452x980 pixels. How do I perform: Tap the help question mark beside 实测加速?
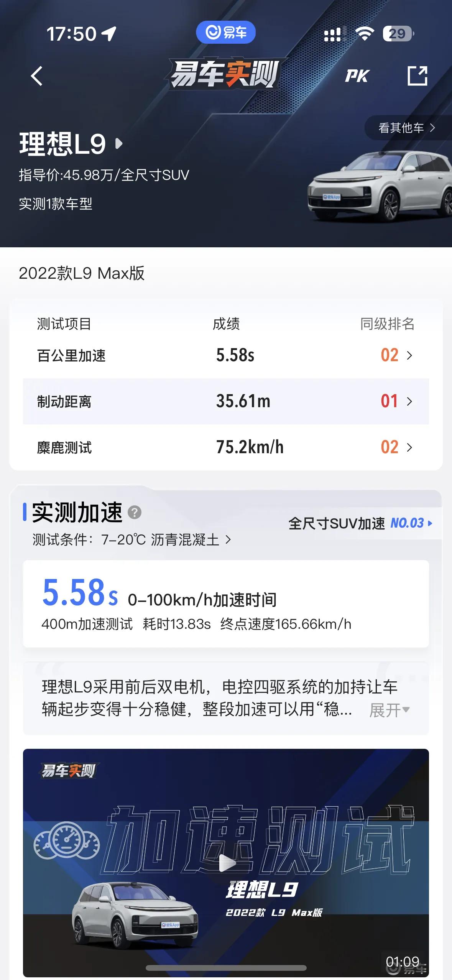(135, 512)
